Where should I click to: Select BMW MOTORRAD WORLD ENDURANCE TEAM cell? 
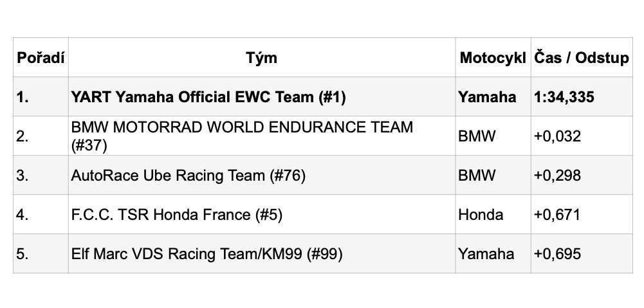[262, 136]
